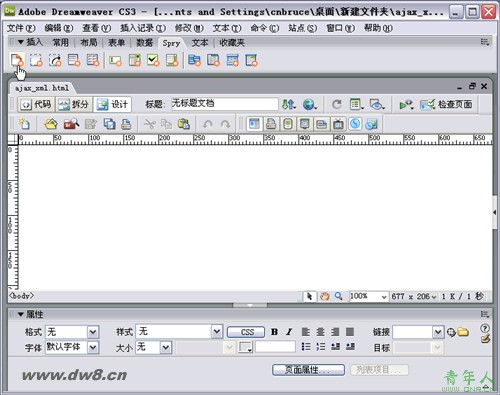Collapse the 属性 properties panel

coord(21,314)
